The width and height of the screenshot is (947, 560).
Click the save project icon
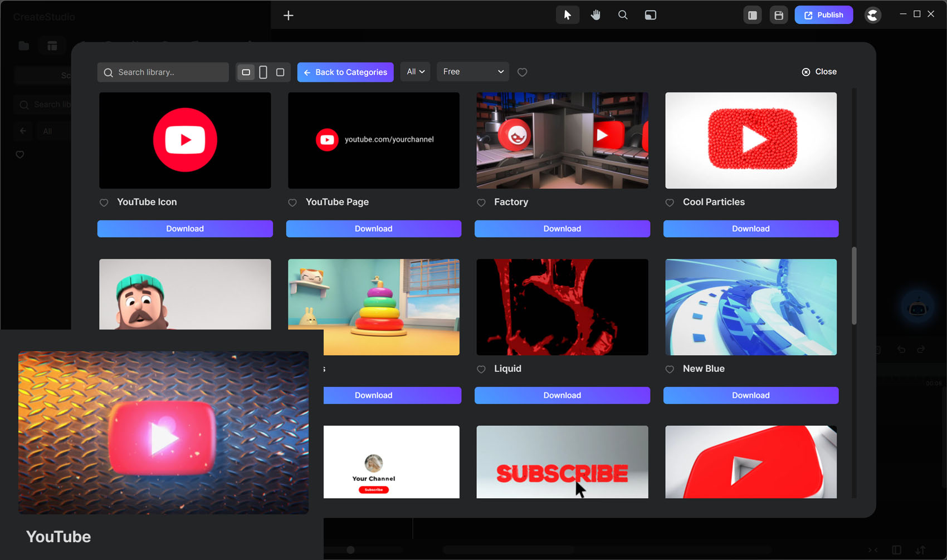(779, 15)
